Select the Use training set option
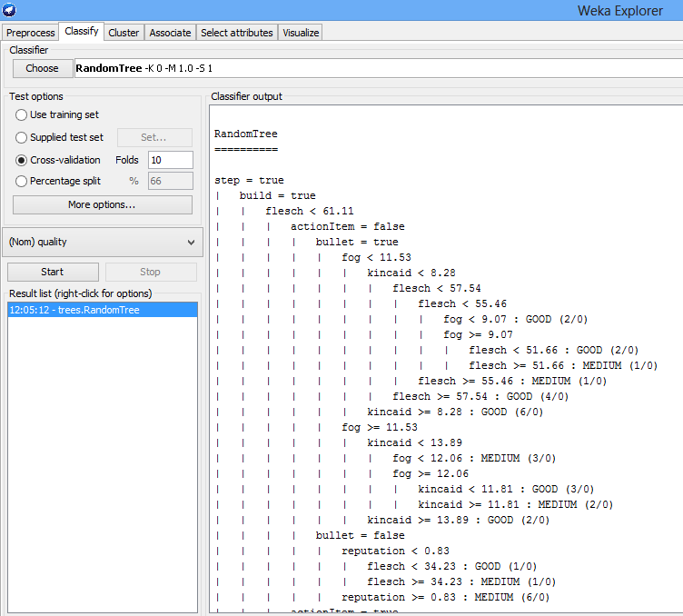 [x=57, y=114]
